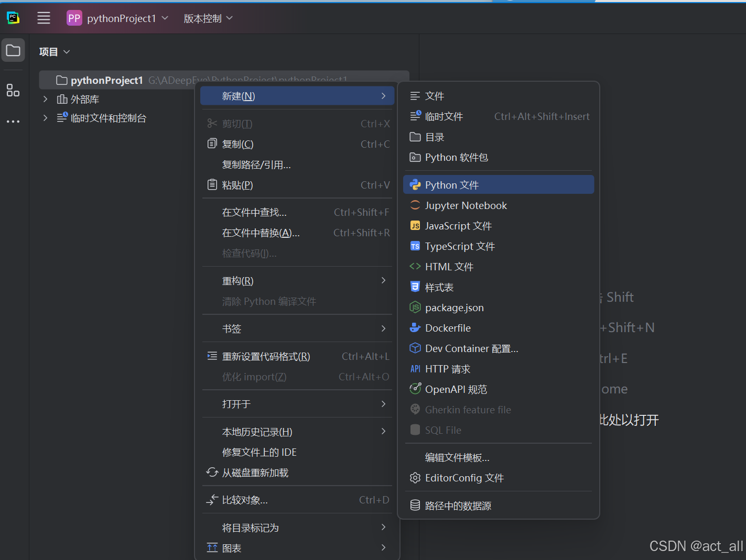
Task: Choose 编辑文件模板 option
Action: coord(457,457)
